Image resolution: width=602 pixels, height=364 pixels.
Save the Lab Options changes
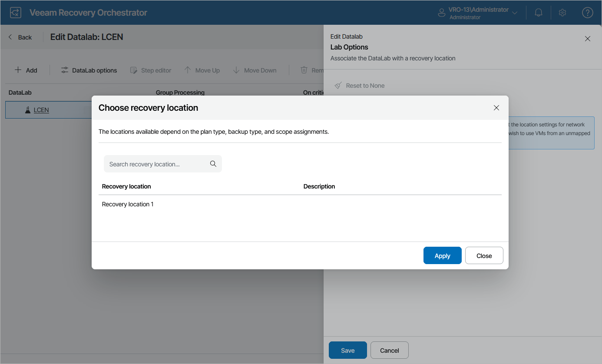pyautogui.click(x=347, y=350)
